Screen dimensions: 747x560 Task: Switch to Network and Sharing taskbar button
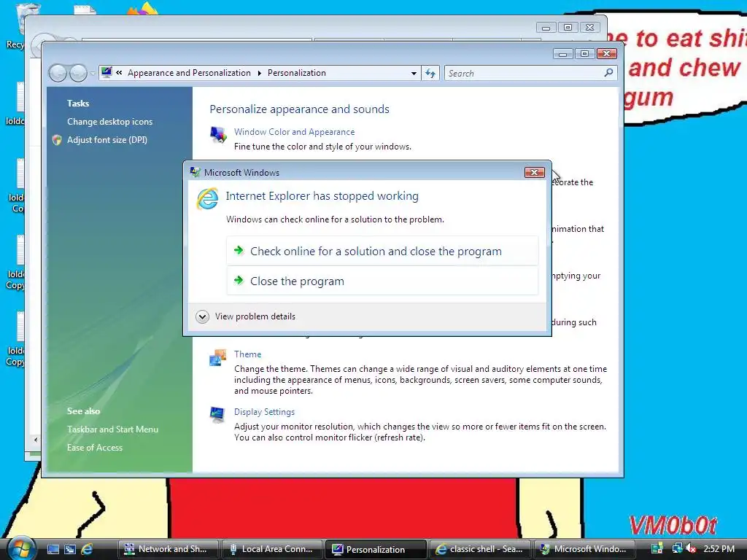click(169, 549)
